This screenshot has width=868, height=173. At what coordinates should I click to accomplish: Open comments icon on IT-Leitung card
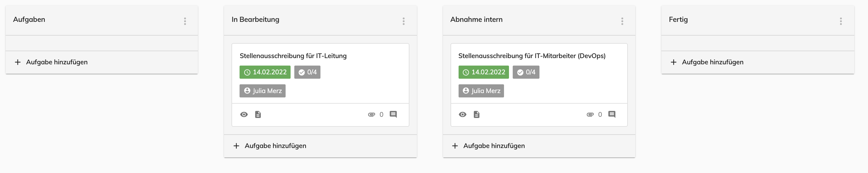click(393, 114)
